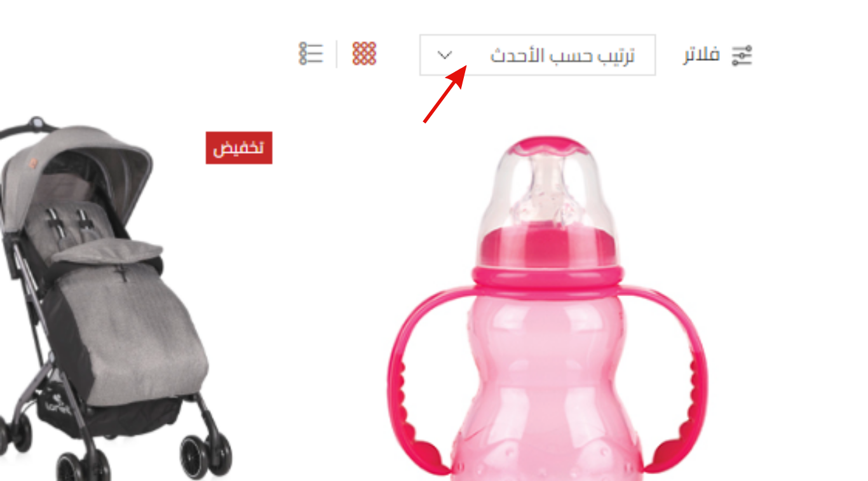Click the dropdown chevron arrow in sort box
The width and height of the screenshot is (868, 481).
point(445,55)
